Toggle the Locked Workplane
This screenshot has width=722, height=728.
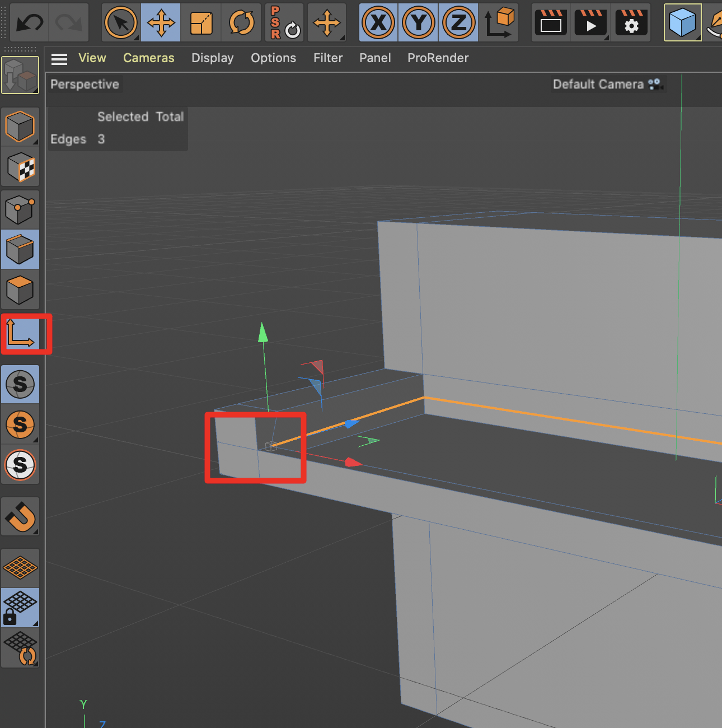[20, 608]
